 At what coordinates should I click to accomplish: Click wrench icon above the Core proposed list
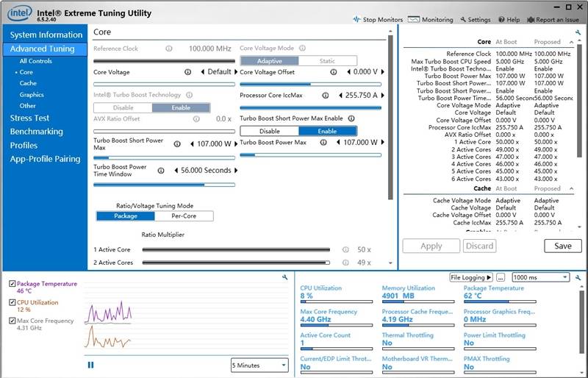pos(579,33)
